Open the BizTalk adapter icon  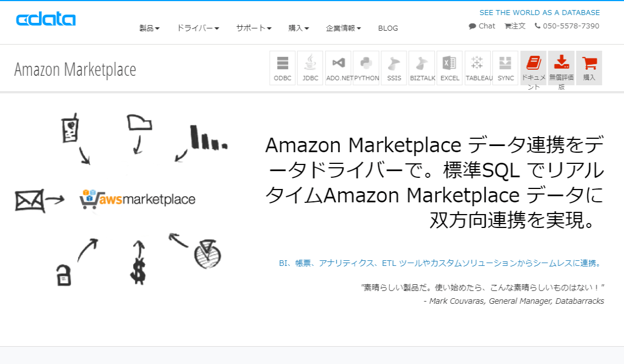pyautogui.click(x=422, y=67)
